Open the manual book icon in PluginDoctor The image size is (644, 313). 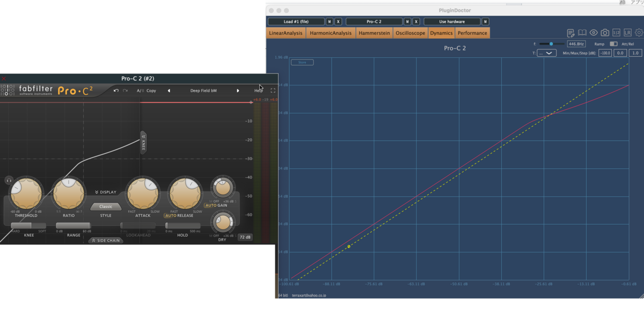[582, 33]
